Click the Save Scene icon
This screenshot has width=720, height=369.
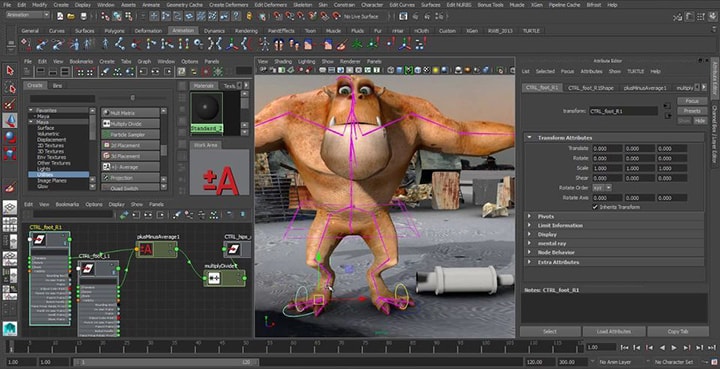pos(83,16)
